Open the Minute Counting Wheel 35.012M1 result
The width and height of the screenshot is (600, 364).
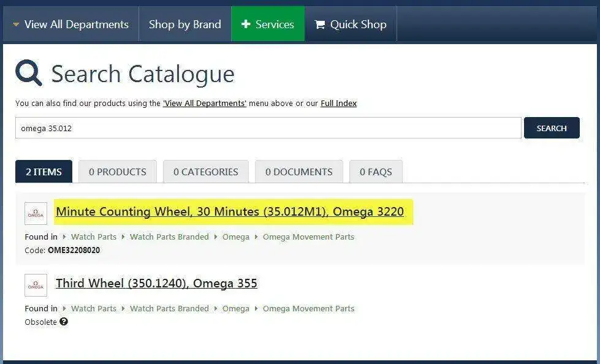click(230, 211)
